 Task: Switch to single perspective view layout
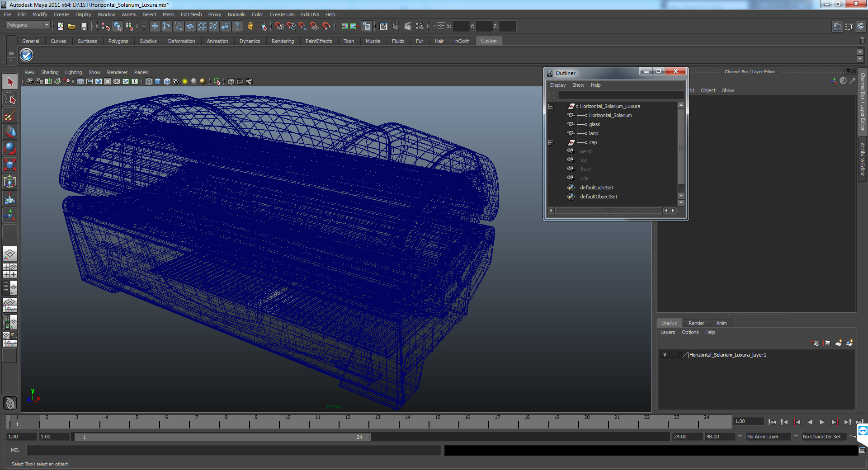click(x=10, y=254)
